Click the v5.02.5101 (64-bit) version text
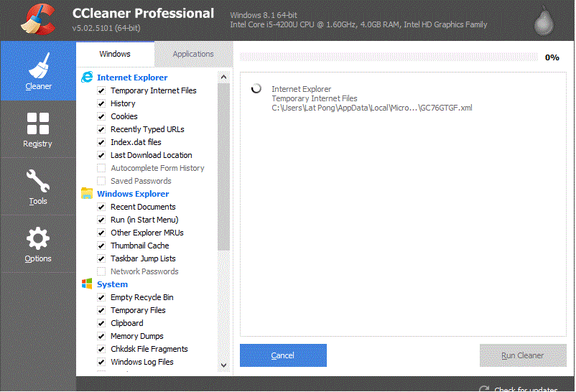The image size is (576, 392). pyautogui.click(x=106, y=28)
